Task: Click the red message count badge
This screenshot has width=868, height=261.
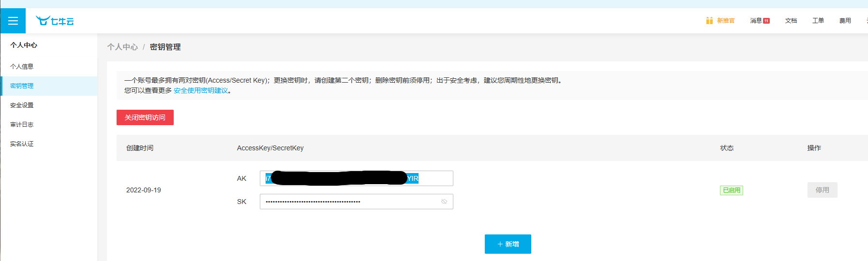Action: (766, 21)
